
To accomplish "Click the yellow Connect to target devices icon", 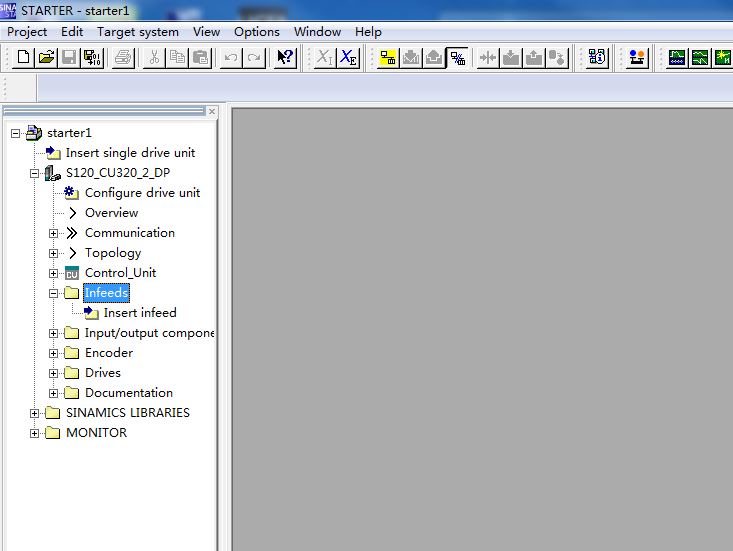I will point(388,57).
